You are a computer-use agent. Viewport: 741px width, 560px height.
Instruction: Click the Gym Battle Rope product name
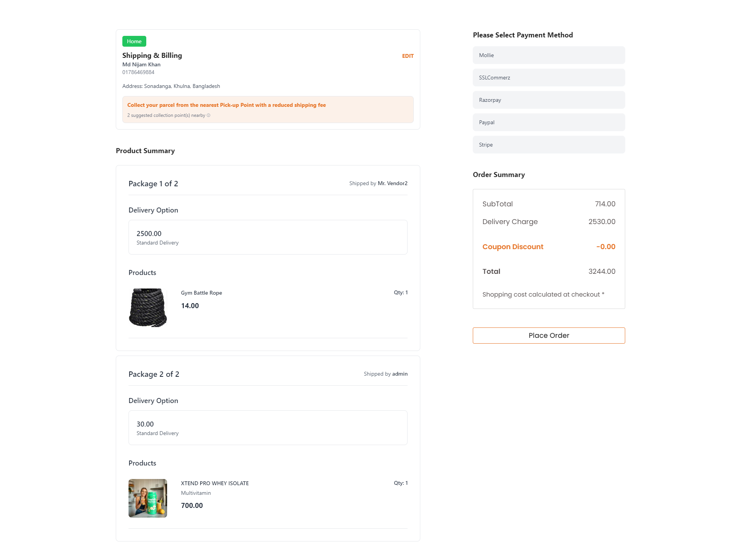(x=201, y=293)
